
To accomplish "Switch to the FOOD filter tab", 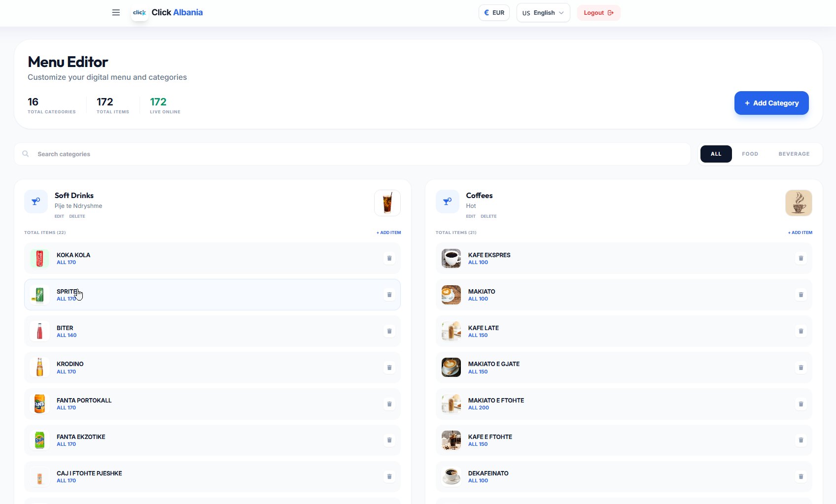I will pyautogui.click(x=750, y=154).
